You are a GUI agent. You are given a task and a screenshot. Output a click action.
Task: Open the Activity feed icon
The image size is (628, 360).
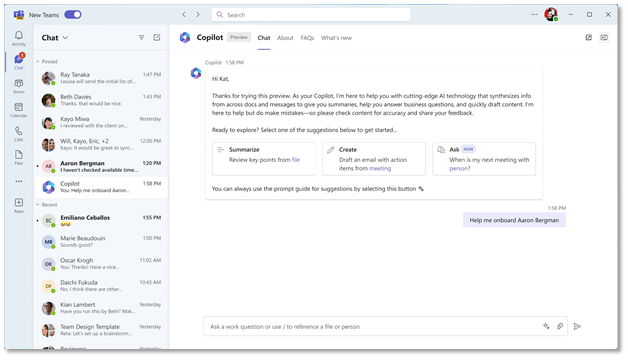click(18, 38)
